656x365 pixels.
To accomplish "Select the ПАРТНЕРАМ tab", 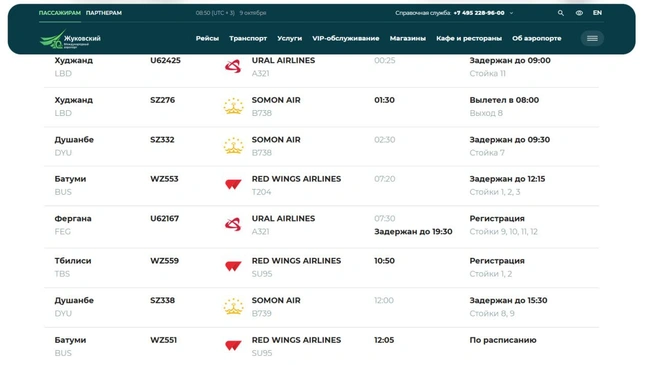I will [x=104, y=13].
